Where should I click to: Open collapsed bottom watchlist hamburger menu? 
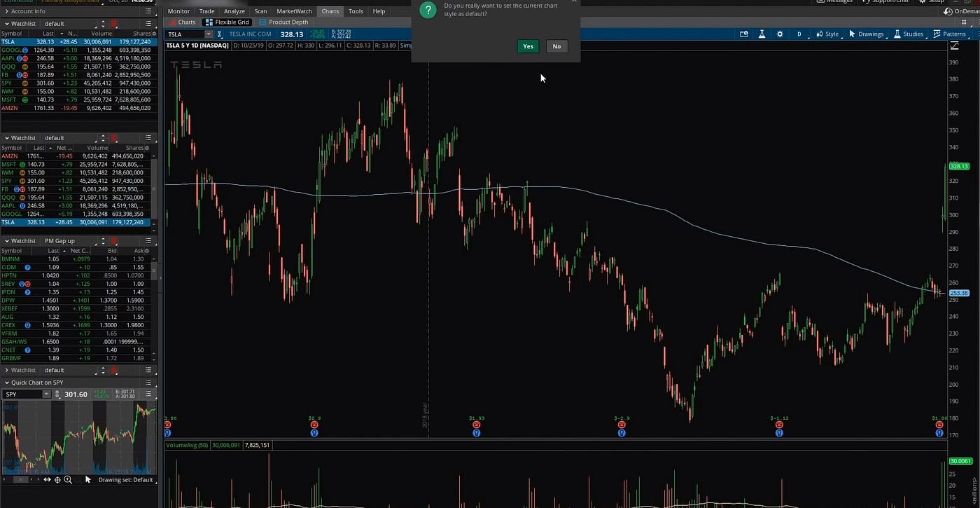[x=148, y=370]
